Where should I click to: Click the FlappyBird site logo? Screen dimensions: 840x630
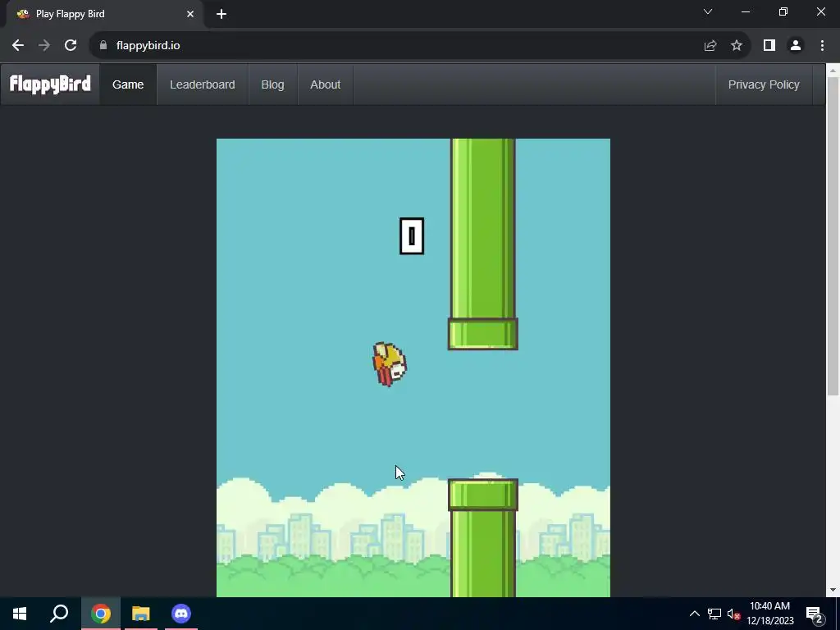[50, 84]
